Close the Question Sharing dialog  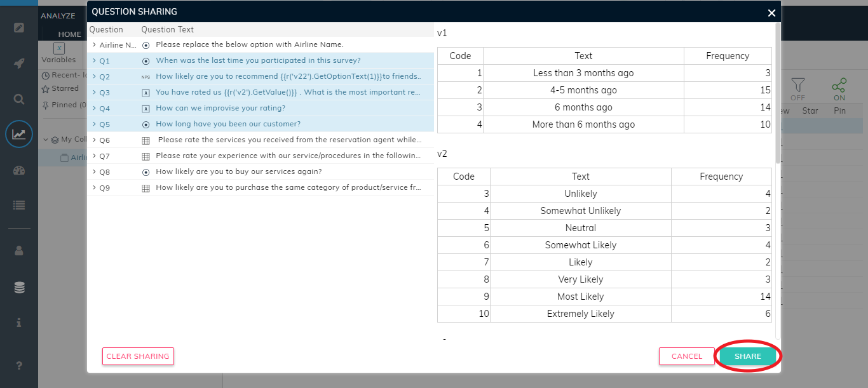pos(771,13)
